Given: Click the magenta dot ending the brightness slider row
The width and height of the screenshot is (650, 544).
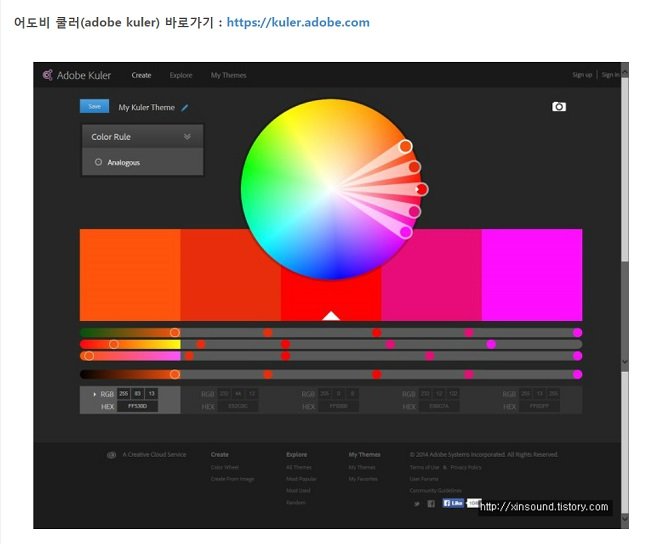Looking at the screenshot, I should pyautogui.click(x=577, y=374).
